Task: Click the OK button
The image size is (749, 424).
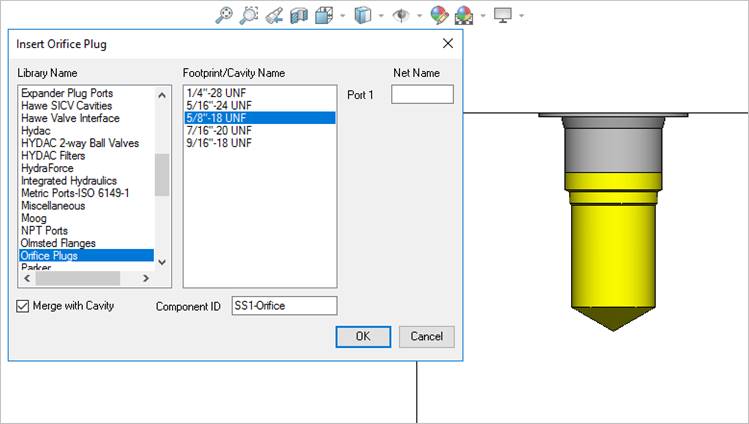Action: (x=363, y=337)
